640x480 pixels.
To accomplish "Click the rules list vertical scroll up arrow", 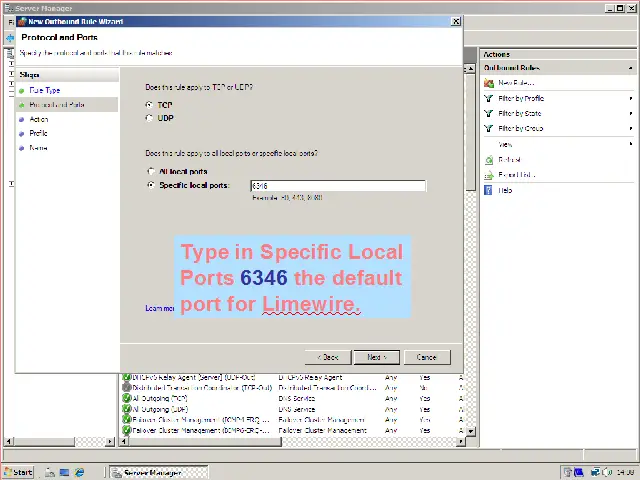I will coord(471,69).
